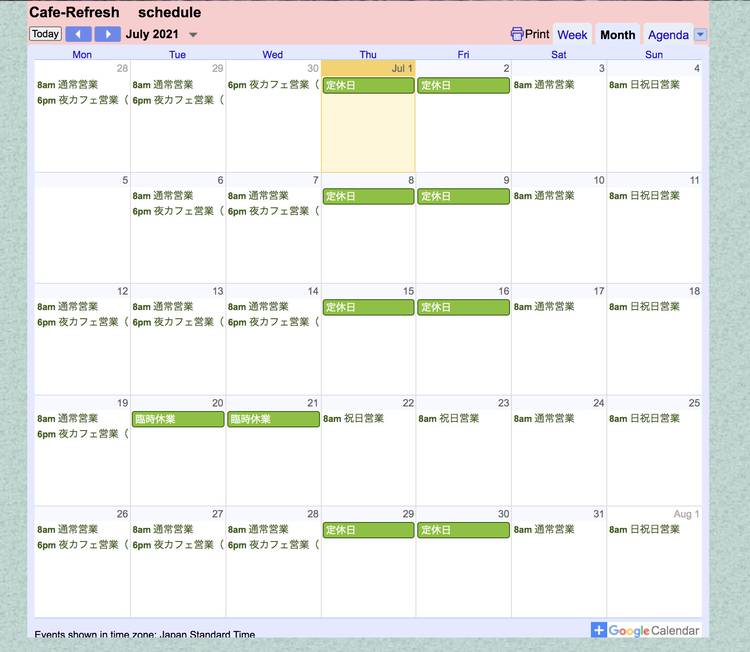Open the 8am 日祝日営業 event on Sunday the 11th
The height and width of the screenshot is (652, 750).
[x=644, y=196]
